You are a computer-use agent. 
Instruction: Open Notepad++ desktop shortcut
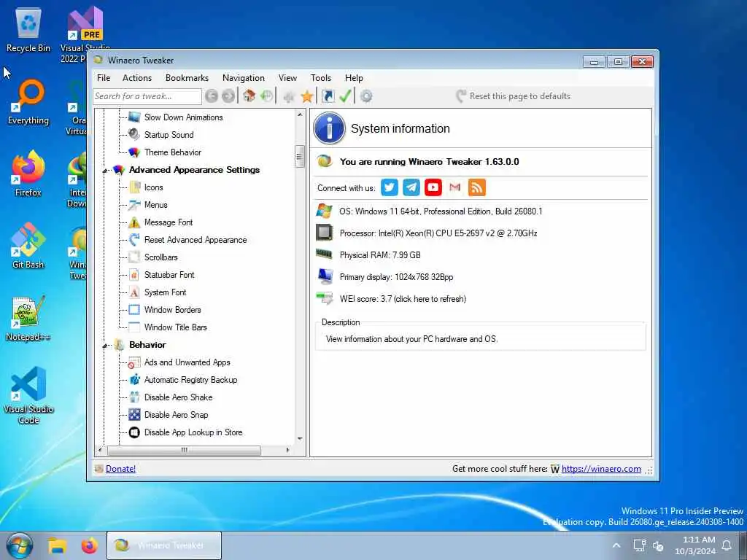[x=28, y=319]
